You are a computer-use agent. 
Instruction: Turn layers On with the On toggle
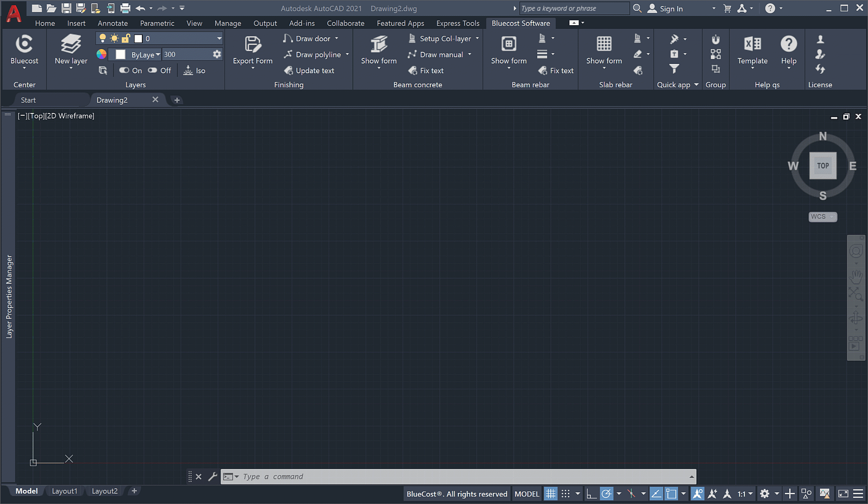pos(131,70)
